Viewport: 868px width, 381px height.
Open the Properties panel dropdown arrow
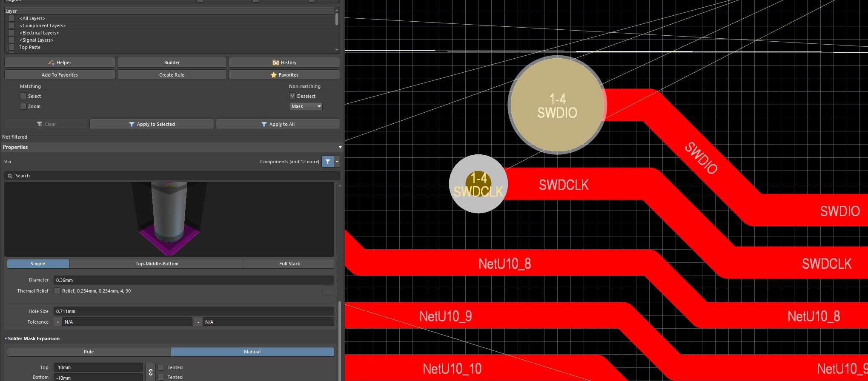(340, 147)
